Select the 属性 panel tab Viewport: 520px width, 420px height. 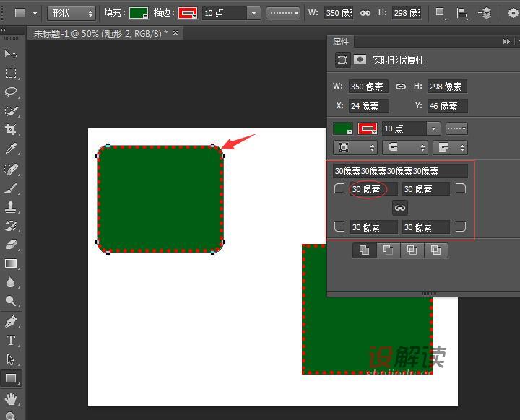(342, 43)
